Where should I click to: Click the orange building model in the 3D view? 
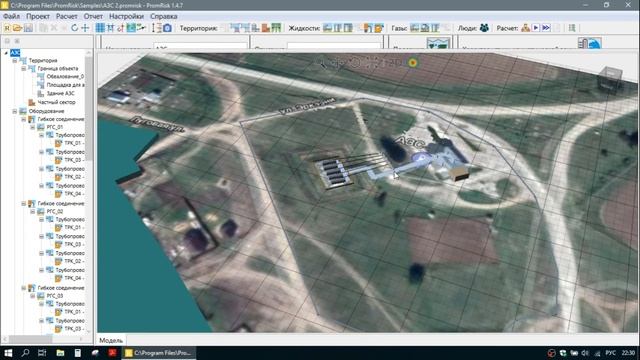[459, 173]
